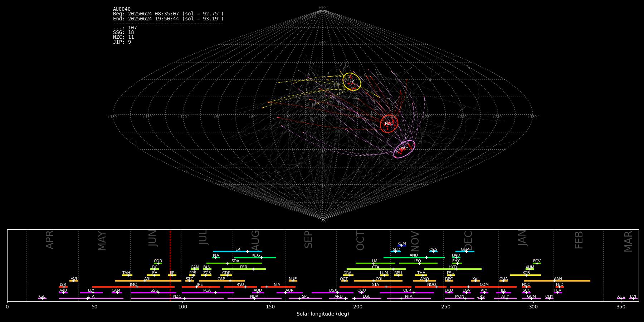Click the red FED shower bar
The image size is (644, 322).
coord(560,287)
